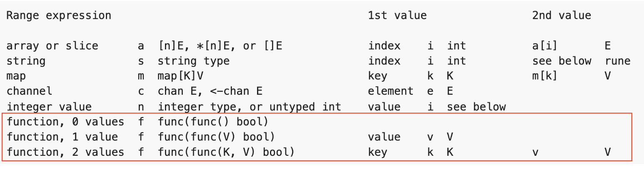
Task: Click 'see below' in the string row
Action: pyautogui.click(x=562, y=61)
